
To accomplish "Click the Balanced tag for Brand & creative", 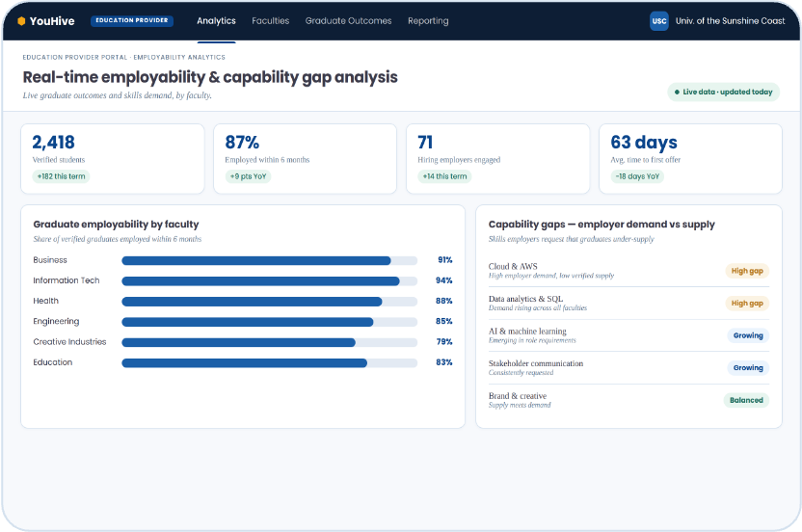I will (746, 400).
